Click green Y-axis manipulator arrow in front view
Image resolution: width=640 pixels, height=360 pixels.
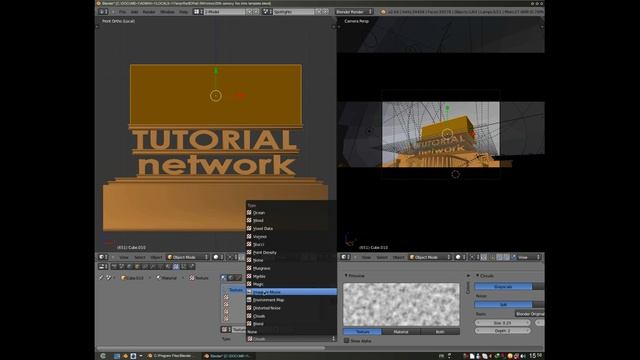(x=216, y=71)
